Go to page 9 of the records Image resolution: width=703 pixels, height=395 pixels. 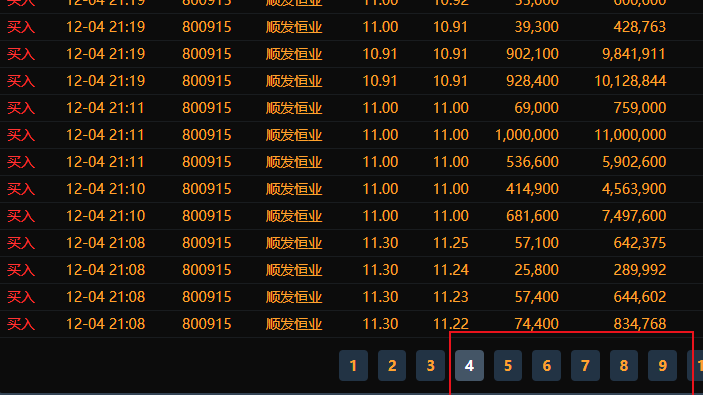662,365
